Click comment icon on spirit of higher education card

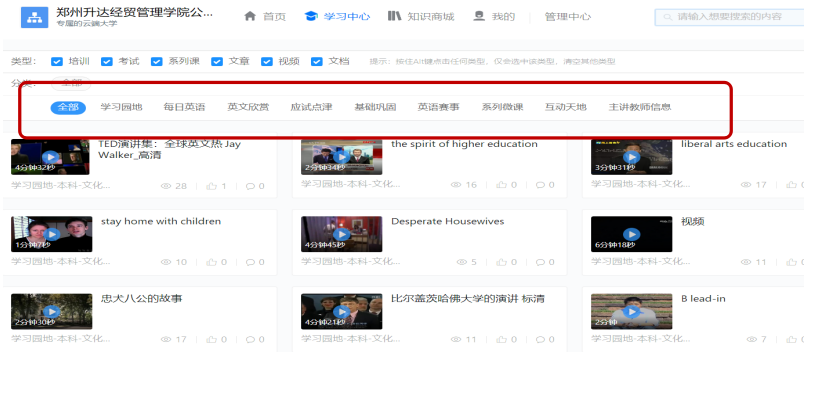[x=538, y=185]
